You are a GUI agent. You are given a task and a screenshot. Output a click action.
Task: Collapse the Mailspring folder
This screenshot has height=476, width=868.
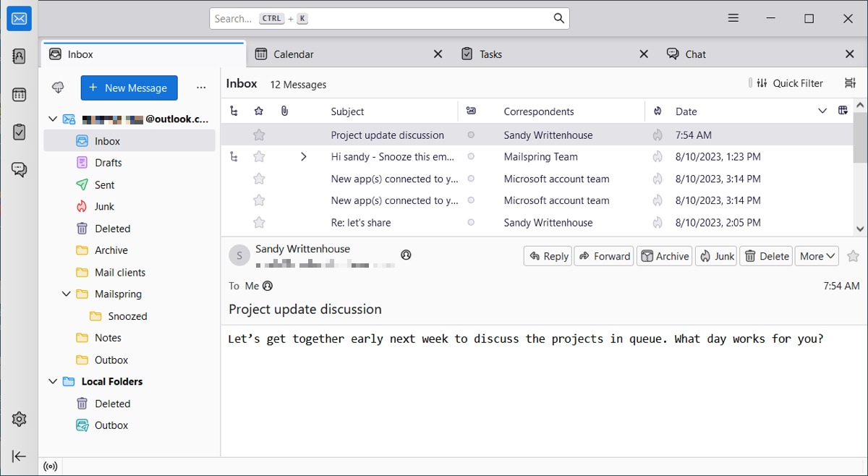[67, 294]
